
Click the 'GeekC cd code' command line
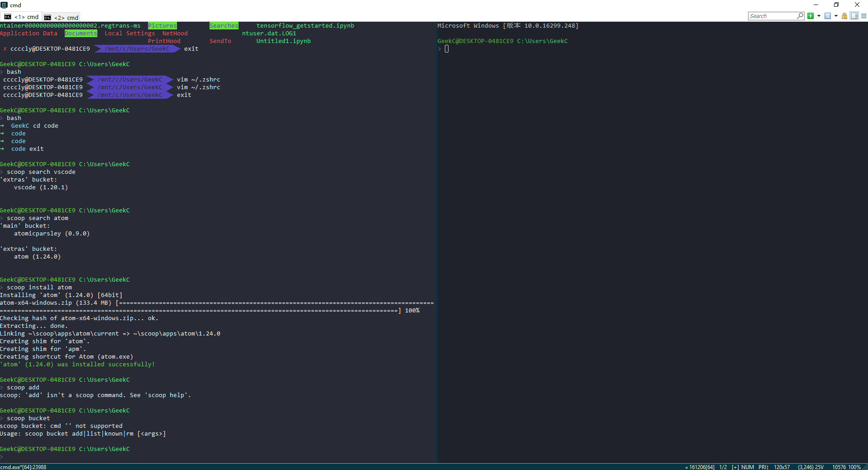pos(35,126)
